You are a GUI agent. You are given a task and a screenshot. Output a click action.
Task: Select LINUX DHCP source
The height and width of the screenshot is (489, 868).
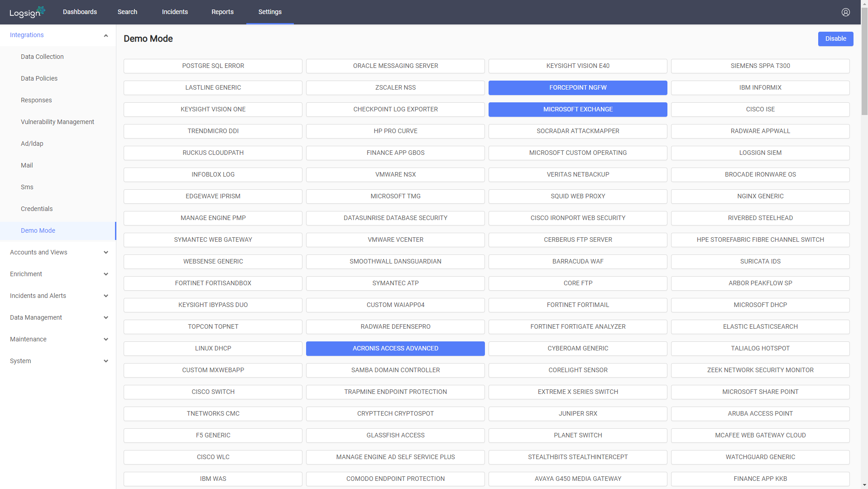click(213, 349)
